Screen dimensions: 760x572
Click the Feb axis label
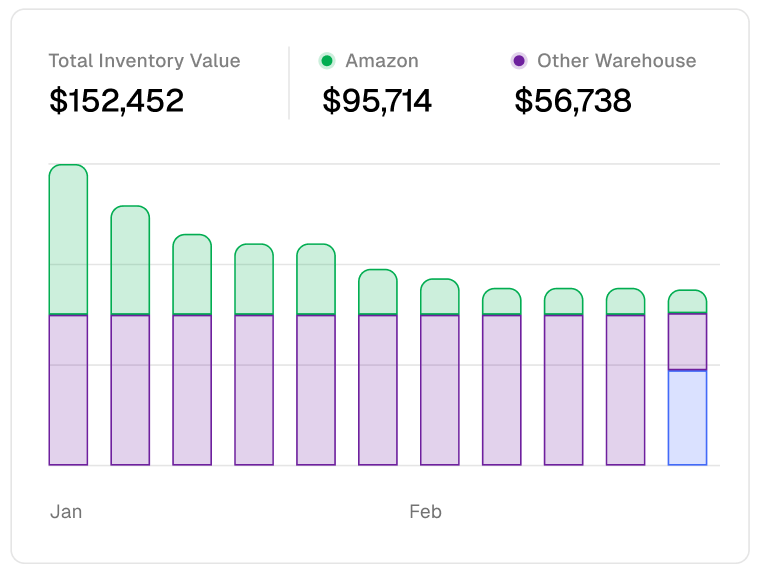[x=425, y=512]
